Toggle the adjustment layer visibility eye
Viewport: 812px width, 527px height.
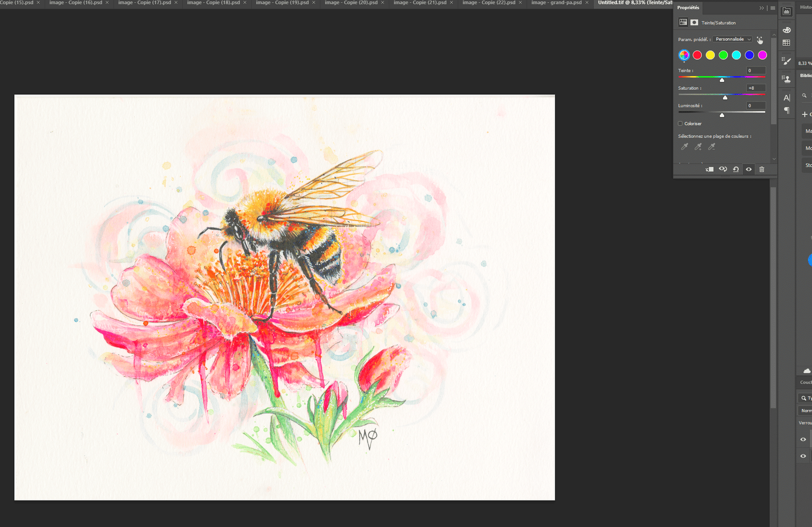[x=749, y=169]
